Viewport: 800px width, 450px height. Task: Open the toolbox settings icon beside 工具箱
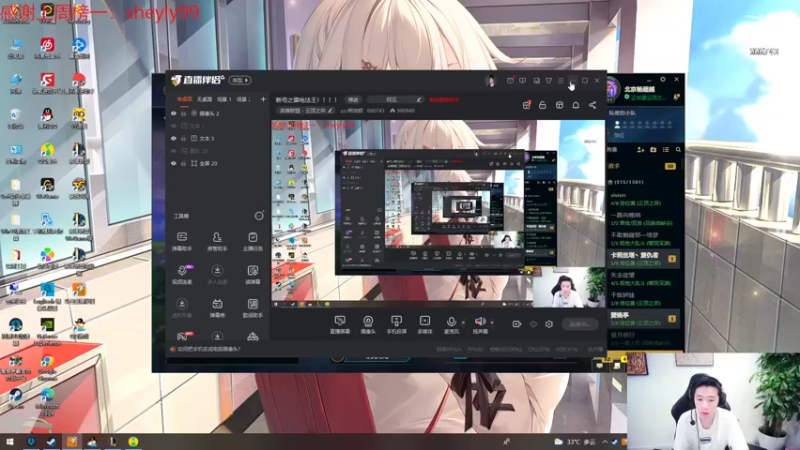(259, 216)
